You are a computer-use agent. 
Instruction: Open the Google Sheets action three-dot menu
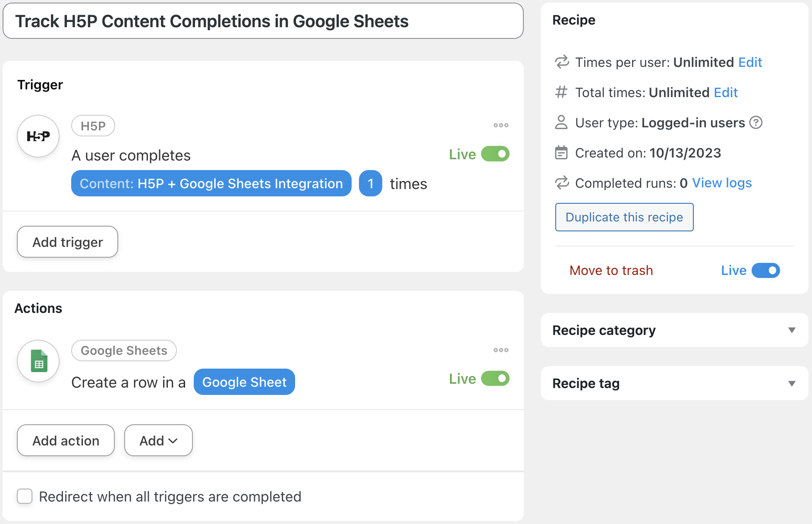pyautogui.click(x=500, y=350)
